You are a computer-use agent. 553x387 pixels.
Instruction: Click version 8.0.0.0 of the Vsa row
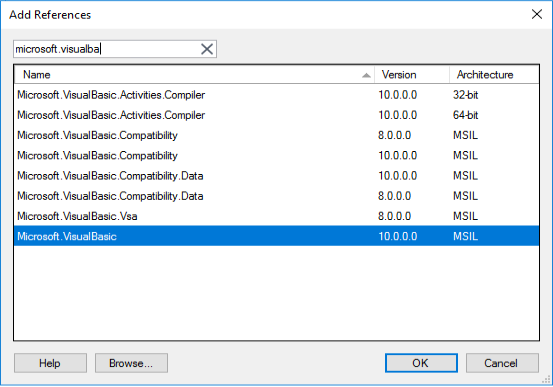pyautogui.click(x=394, y=216)
